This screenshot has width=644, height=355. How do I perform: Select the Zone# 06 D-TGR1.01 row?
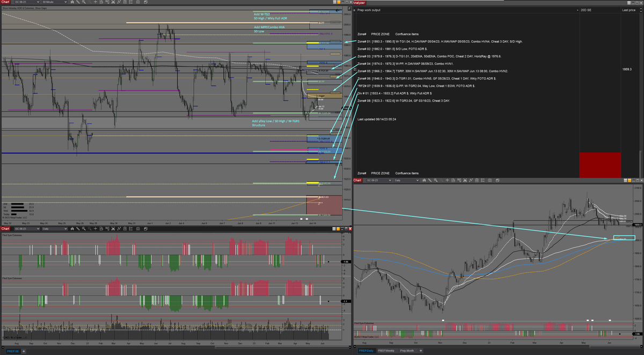[x=427, y=78]
